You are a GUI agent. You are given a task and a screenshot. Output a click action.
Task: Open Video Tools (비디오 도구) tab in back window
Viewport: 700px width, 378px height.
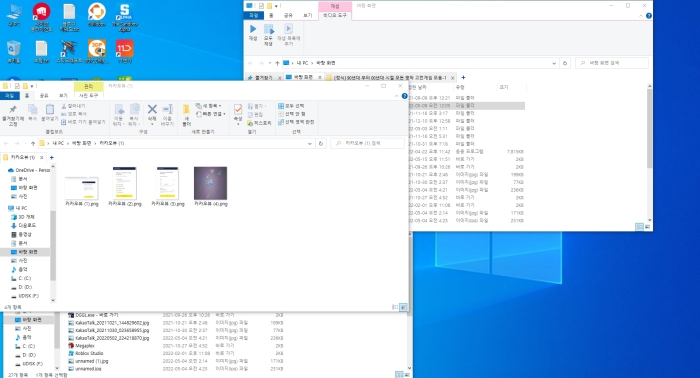point(335,15)
